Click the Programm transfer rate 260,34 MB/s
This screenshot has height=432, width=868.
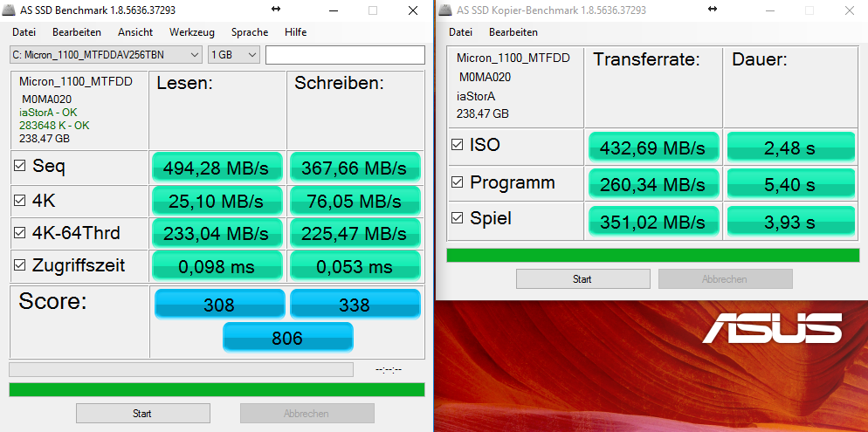point(654,183)
